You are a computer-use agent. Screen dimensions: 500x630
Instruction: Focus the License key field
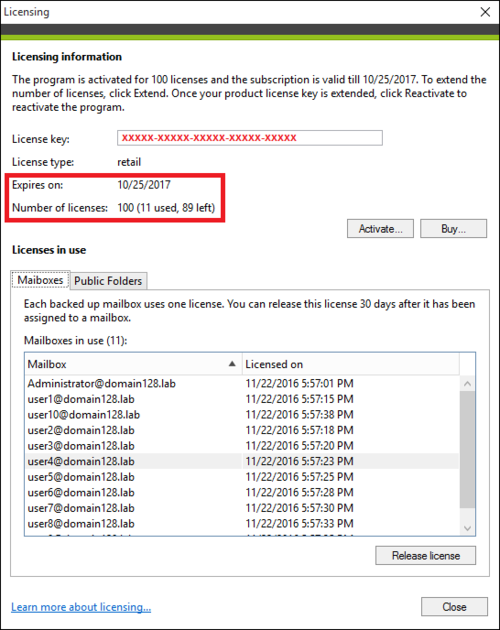coord(250,138)
